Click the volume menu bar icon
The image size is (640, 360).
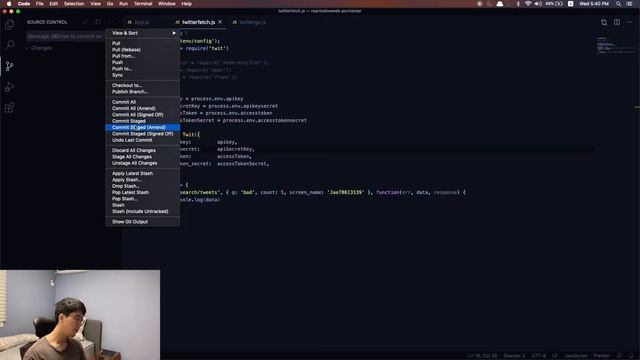coord(538,4)
